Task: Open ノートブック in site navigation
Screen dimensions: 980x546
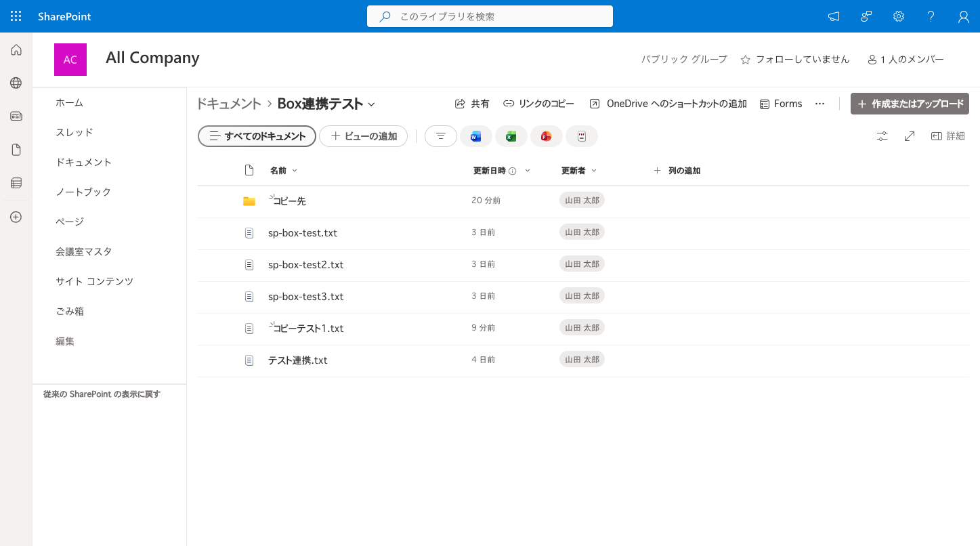Action: pos(83,192)
